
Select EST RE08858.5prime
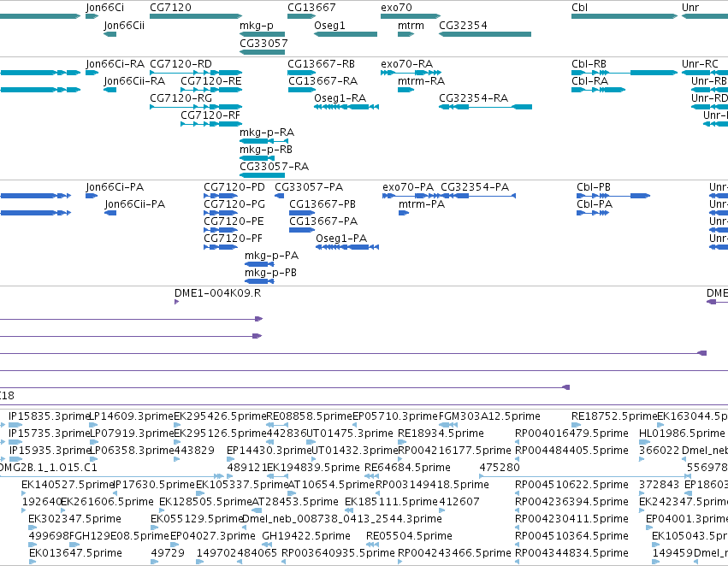click(277, 425)
